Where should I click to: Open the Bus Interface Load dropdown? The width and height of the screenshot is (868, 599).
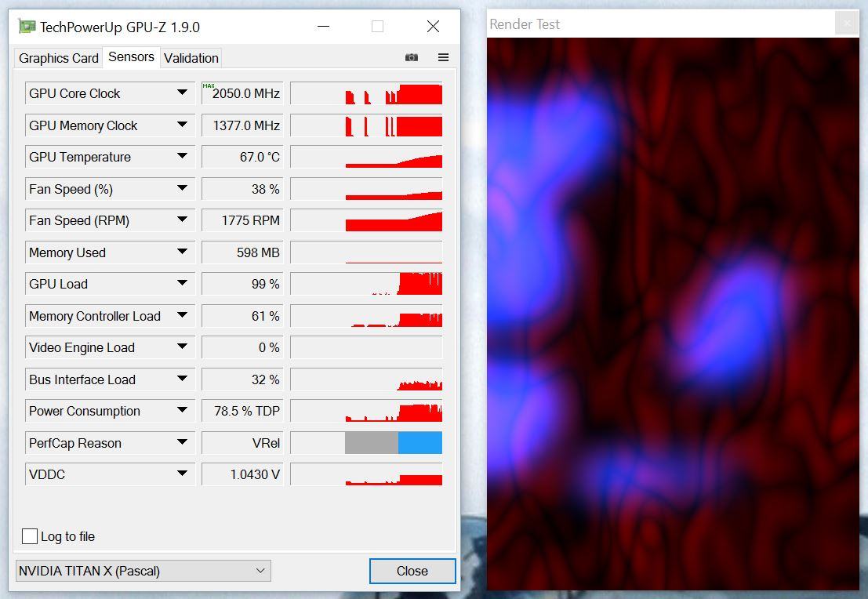coord(182,379)
